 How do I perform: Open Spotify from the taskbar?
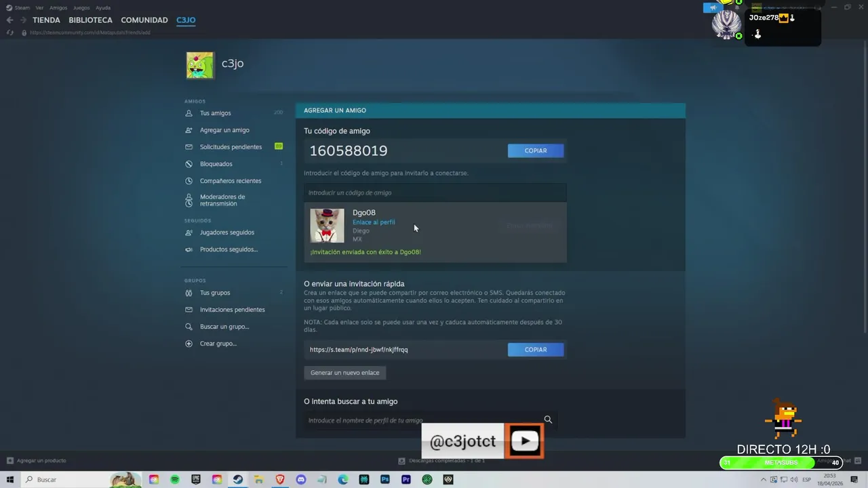point(175,480)
